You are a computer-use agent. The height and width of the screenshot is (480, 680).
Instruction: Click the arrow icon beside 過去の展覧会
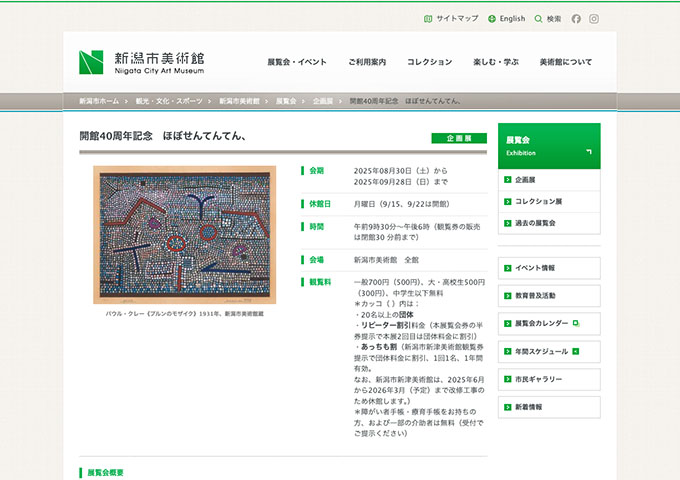508,223
